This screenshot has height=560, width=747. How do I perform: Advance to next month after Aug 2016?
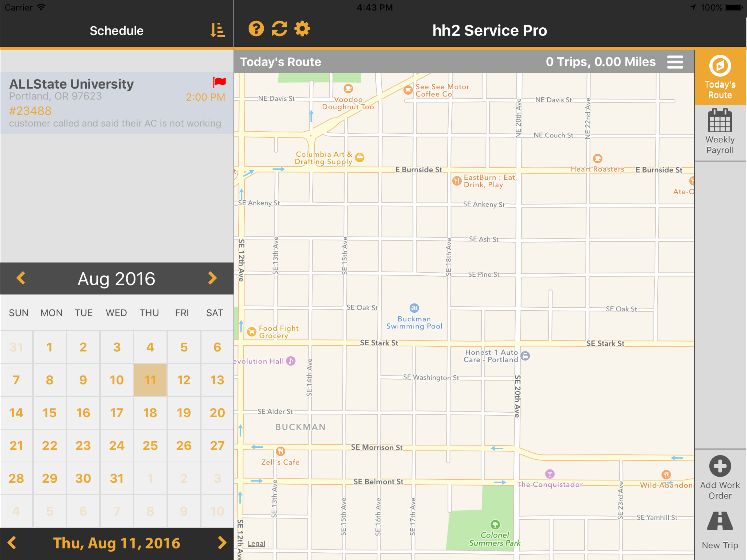(212, 278)
